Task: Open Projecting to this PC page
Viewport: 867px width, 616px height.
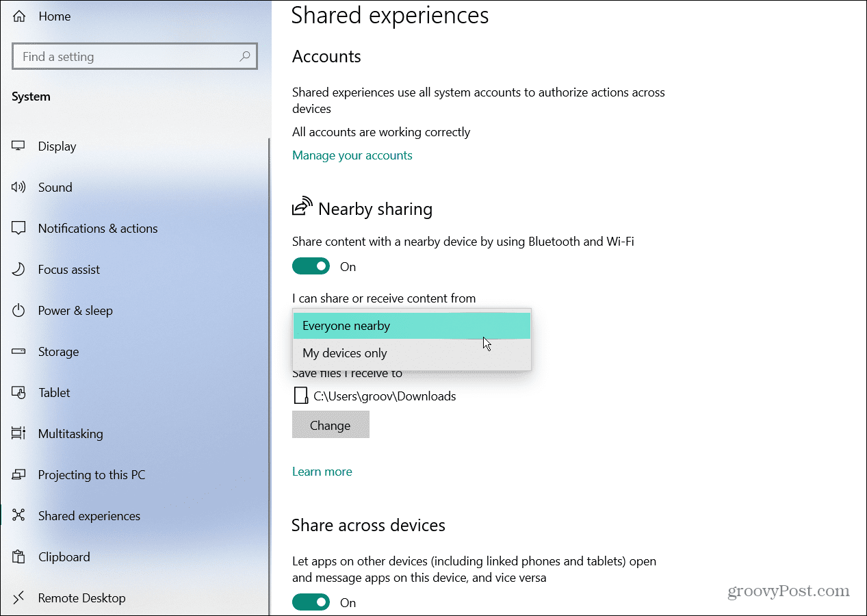Action: coord(92,475)
